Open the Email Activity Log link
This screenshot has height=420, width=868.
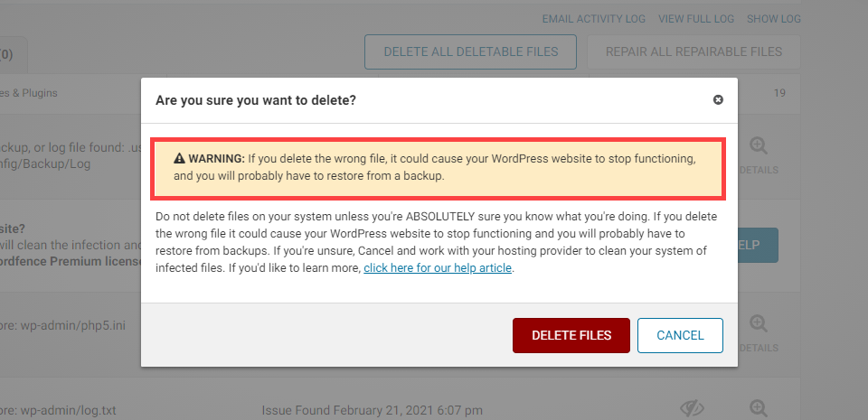pos(593,18)
